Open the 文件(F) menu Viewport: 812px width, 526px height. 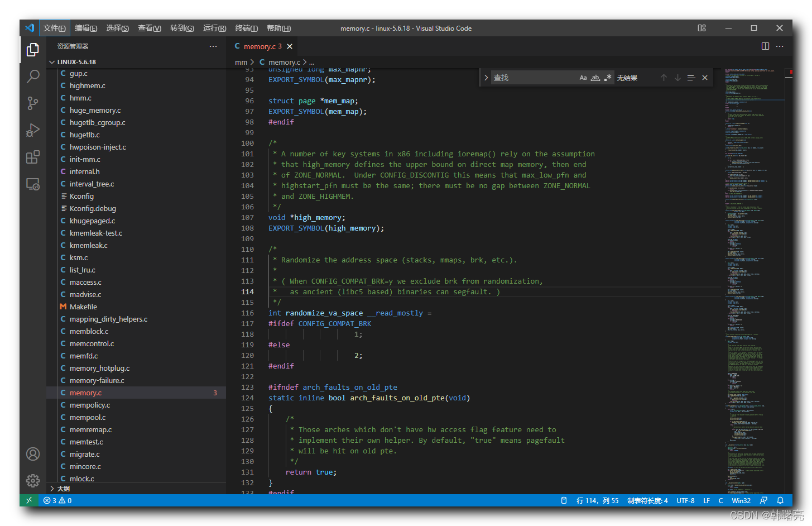(54, 28)
